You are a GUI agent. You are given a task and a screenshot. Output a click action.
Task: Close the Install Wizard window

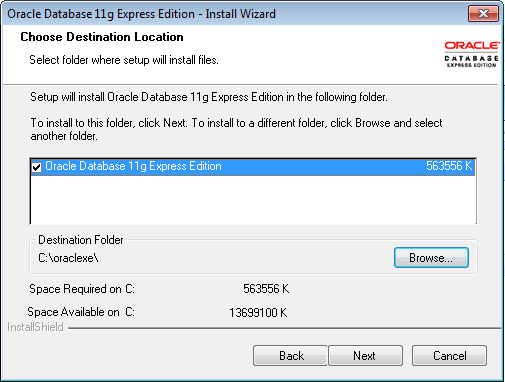point(483,14)
